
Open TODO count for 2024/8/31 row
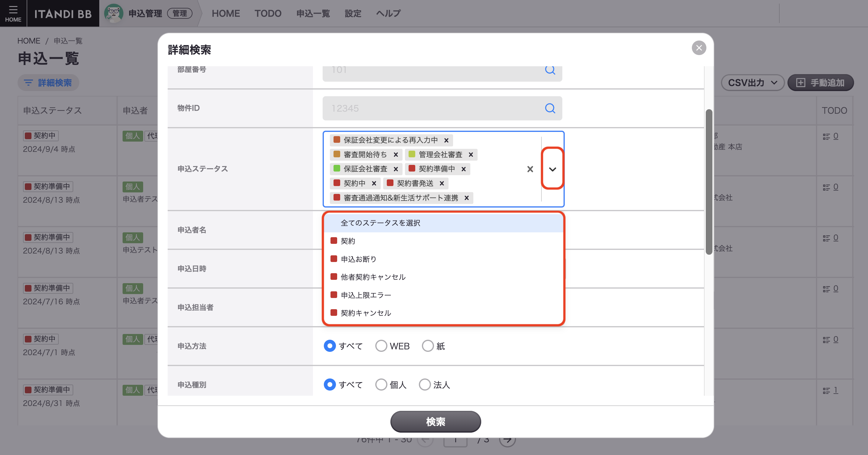click(x=835, y=390)
